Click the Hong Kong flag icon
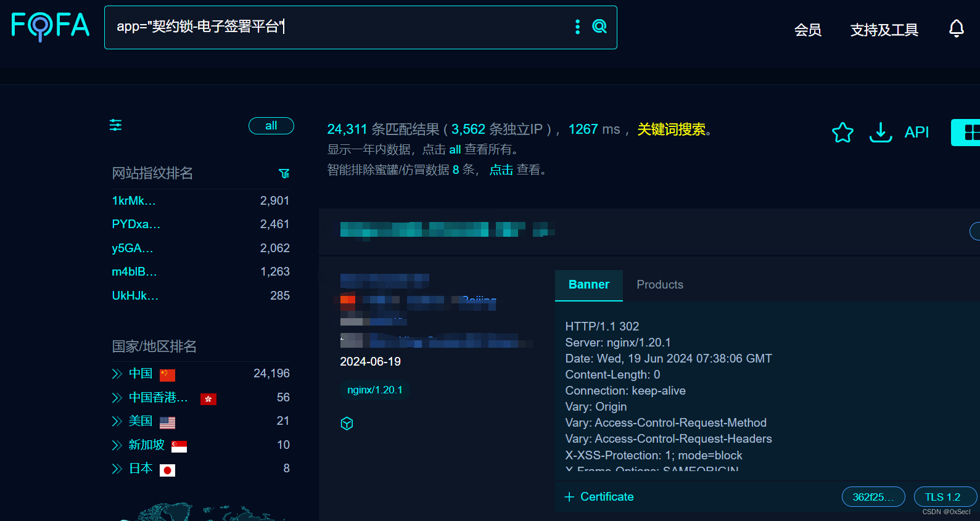 [x=208, y=399]
